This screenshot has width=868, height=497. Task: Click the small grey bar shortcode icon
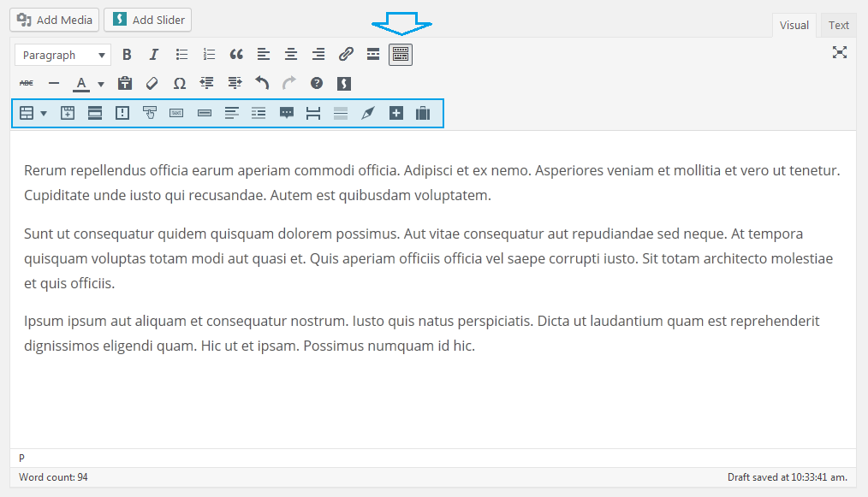205,113
